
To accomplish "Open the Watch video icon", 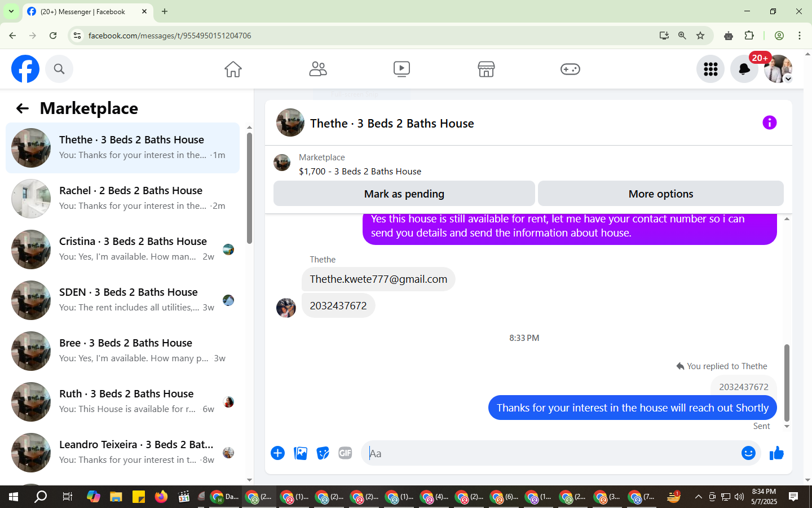I will click(401, 69).
